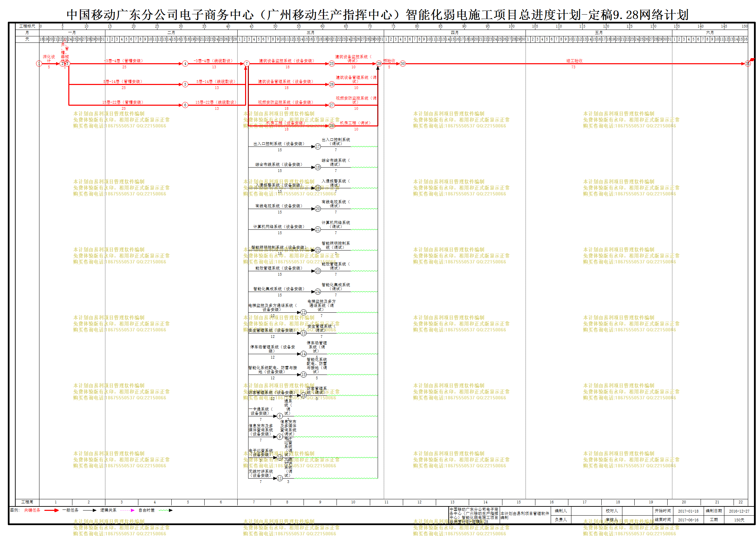This screenshot has height=536, width=756.
Task: Click 建筑设备管理系统（设备安装）label
Action: (x=286, y=82)
